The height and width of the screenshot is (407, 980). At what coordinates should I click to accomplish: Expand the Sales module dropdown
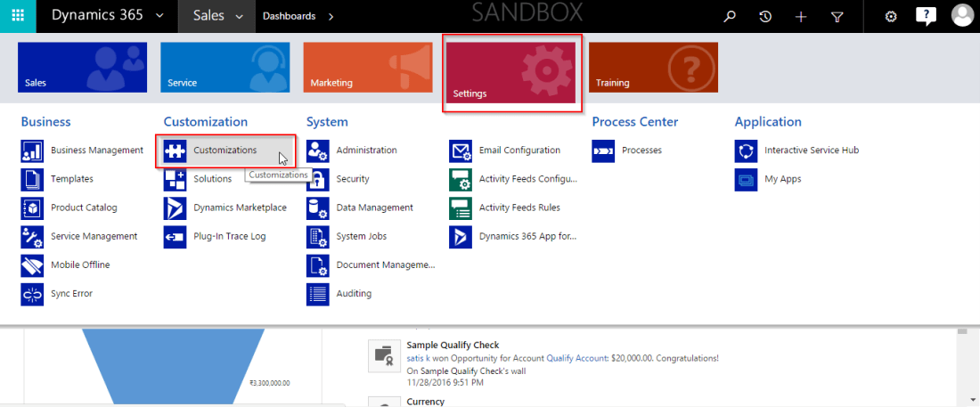coord(239,17)
